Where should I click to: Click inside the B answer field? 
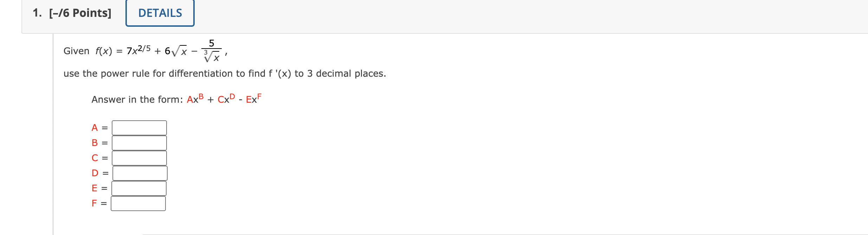tap(138, 142)
